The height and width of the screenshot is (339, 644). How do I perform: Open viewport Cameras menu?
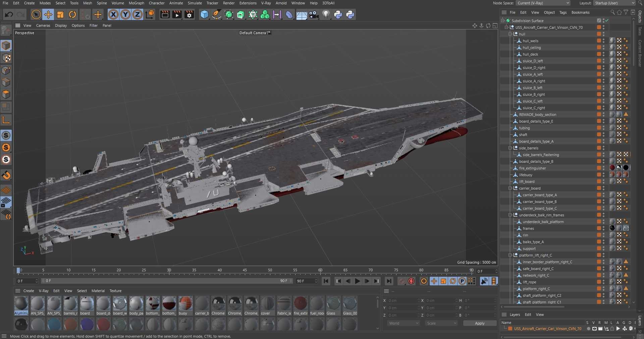point(43,25)
